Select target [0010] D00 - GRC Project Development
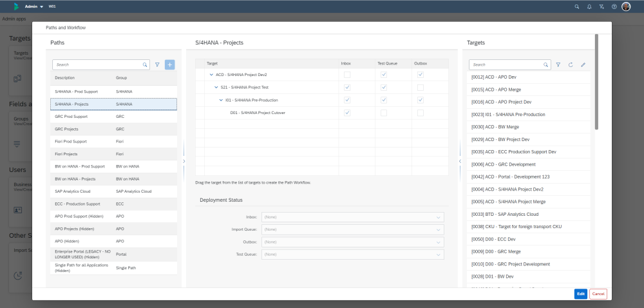Viewport: 644px width, 308px height. click(x=529, y=264)
